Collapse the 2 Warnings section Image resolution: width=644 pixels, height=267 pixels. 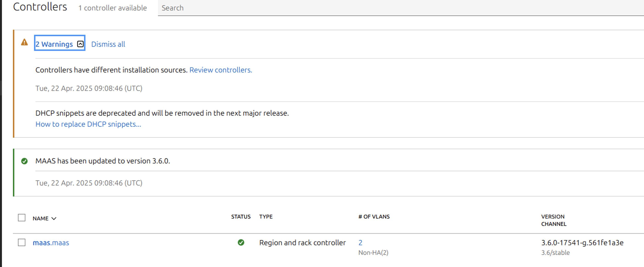point(54,44)
